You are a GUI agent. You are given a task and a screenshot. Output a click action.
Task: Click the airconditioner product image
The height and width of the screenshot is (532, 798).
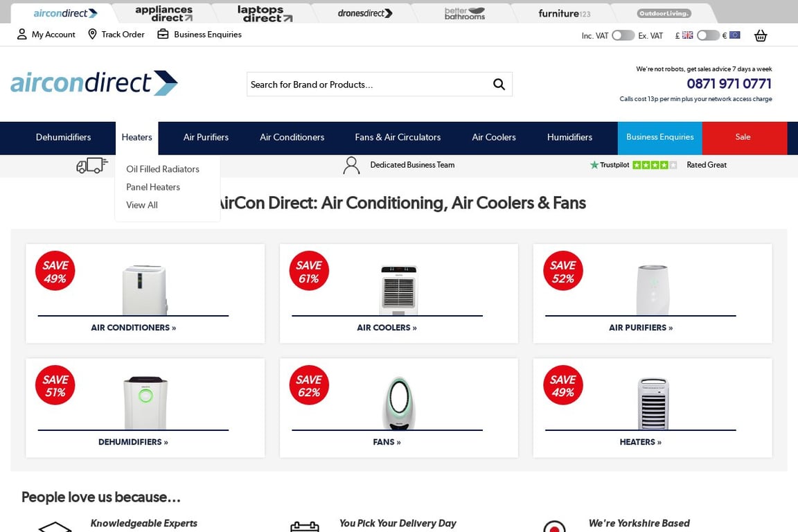click(145, 290)
